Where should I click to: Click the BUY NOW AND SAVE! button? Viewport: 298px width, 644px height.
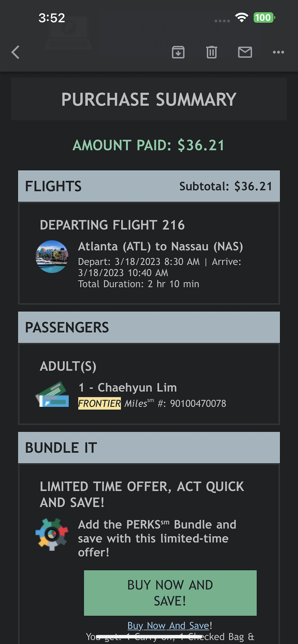pyautogui.click(x=170, y=593)
